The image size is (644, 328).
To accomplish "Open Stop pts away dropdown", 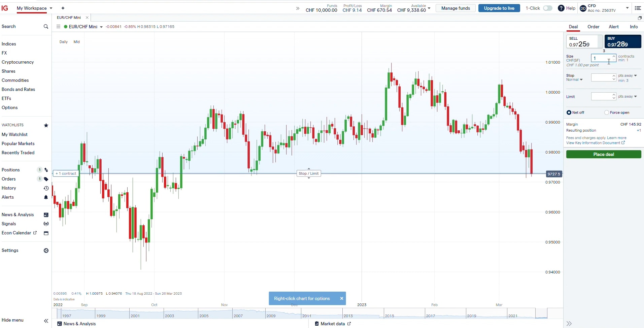I will (628, 76).
